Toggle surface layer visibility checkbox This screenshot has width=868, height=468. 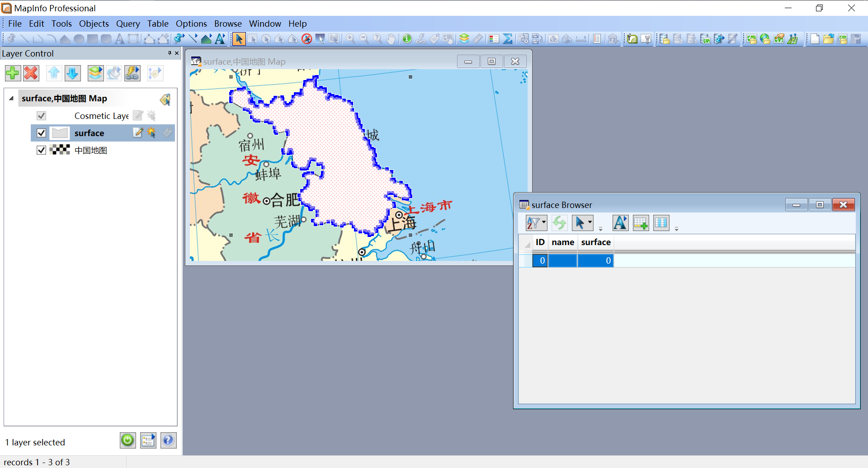tap(41, 133)
